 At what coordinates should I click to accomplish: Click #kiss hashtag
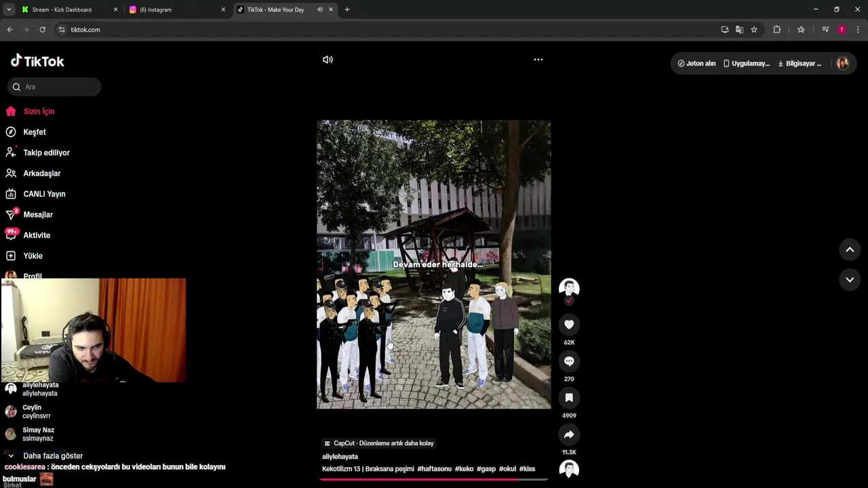(527, 469)
